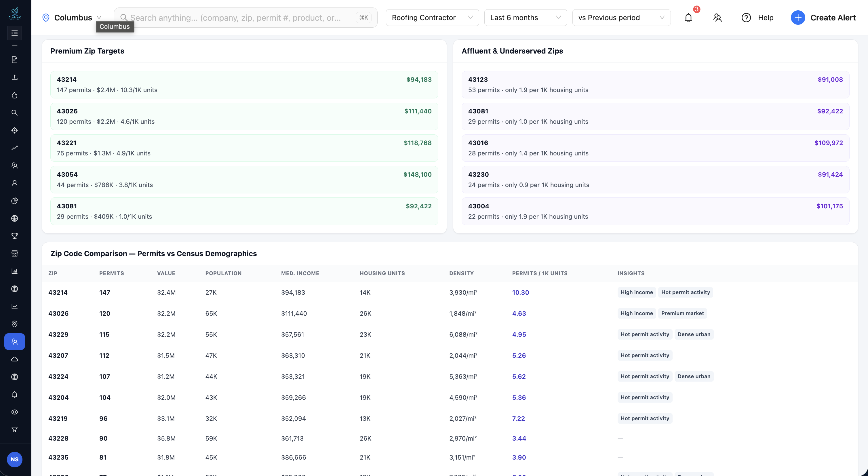Click the $86,666 median income cell
This screenshot has width=868, height=476.
click(x=294, y=458)
